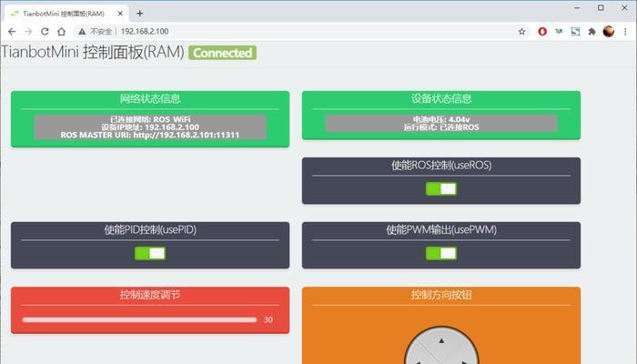Screen dimensions: 637x364
Task: Open the browser home page icon
Action: [61, 31]
